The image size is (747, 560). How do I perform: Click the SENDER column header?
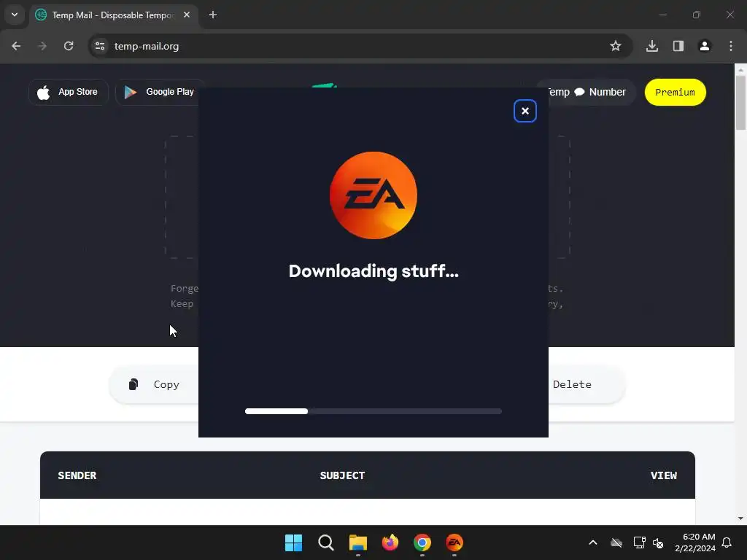tap(77, 475)
